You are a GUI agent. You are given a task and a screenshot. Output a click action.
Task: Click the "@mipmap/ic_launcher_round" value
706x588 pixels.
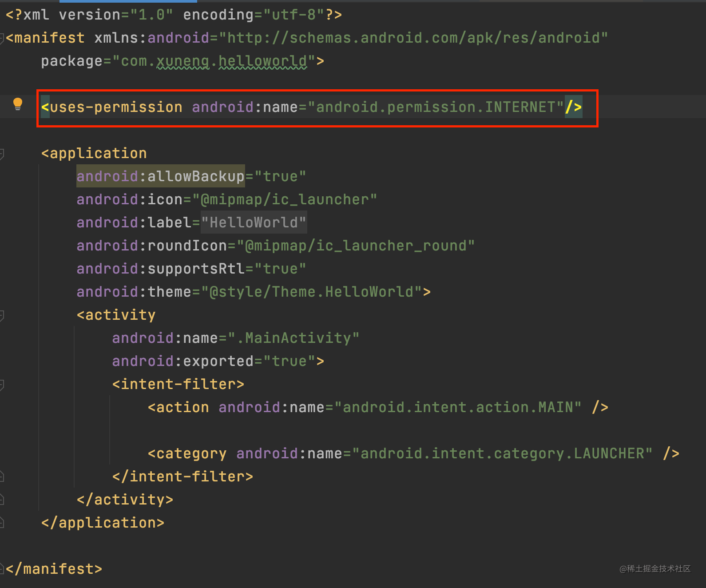[x=356, y=246]
